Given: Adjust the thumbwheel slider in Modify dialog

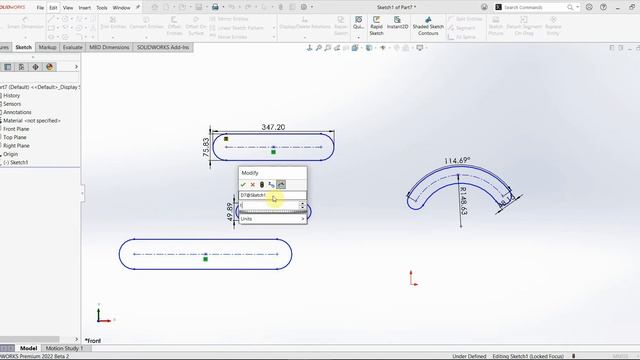Looking at the screenshot, I should [272, 212].
